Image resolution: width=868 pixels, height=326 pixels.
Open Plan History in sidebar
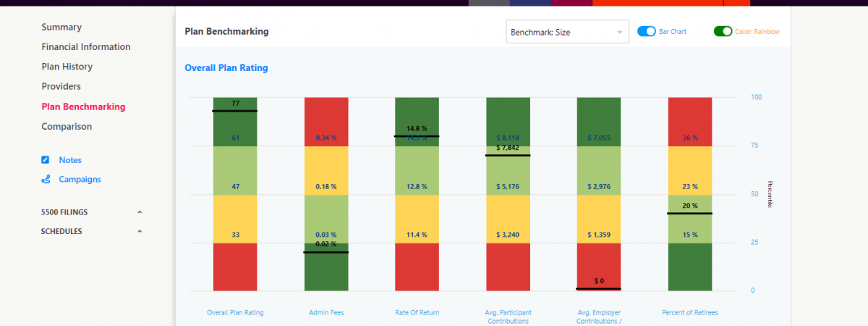click(67, 67)
